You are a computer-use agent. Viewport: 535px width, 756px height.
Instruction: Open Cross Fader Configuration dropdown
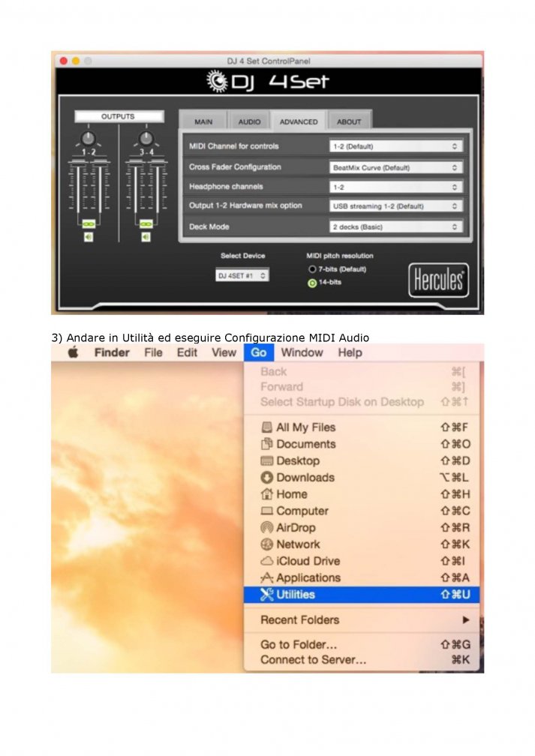coord(396,167)
